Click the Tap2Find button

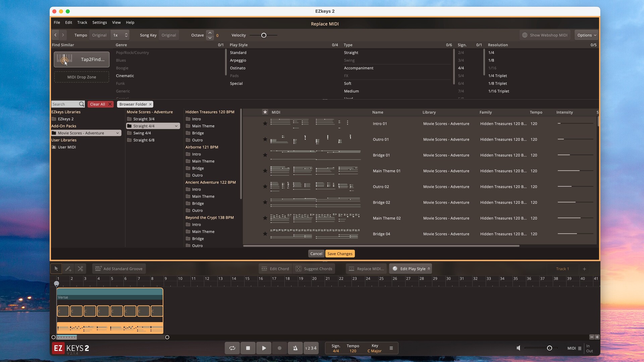tap(82, 59)
